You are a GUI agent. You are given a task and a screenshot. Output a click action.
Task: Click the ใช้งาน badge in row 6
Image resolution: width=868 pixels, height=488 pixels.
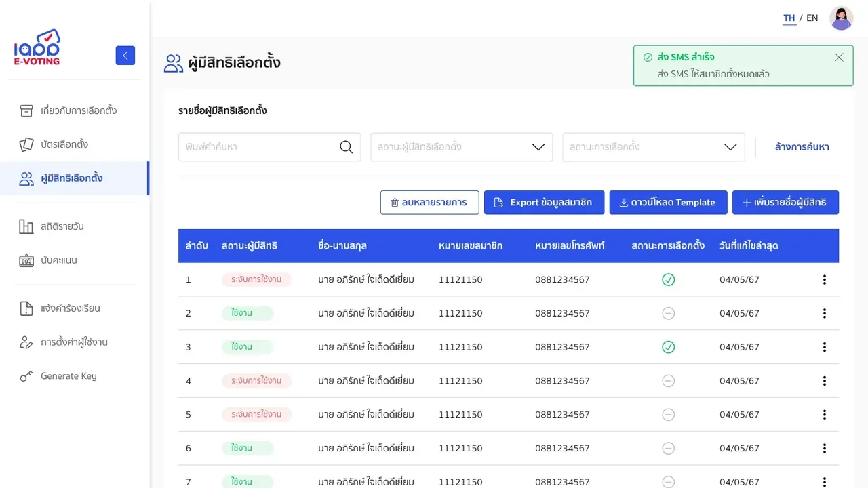[x=248, y=448]
